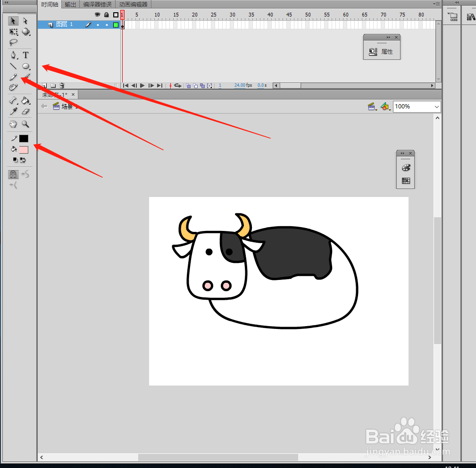Select the Text tool

pyautogui.click(x=26, y=55)
